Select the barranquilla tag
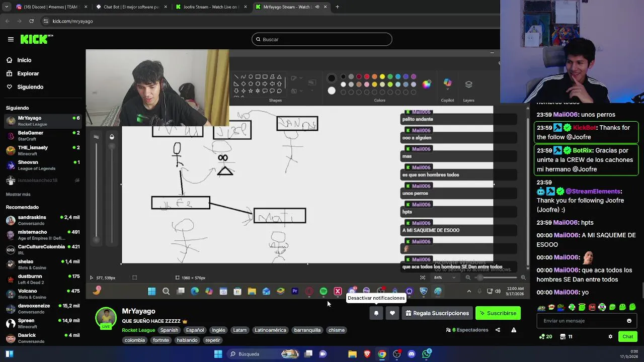Image resolution: width=644 pixels, height=362 pixels. tap(307, 330)
